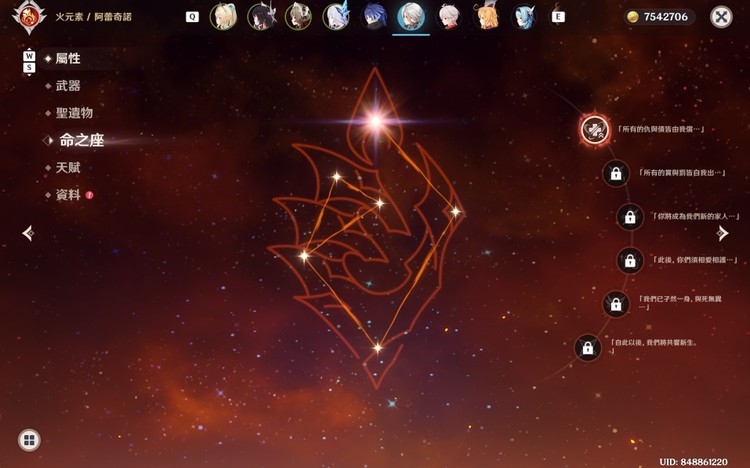Click the 「所有的仇與債皆由我償…」 label
Screen dimensions: 750x468
(661, 129)
